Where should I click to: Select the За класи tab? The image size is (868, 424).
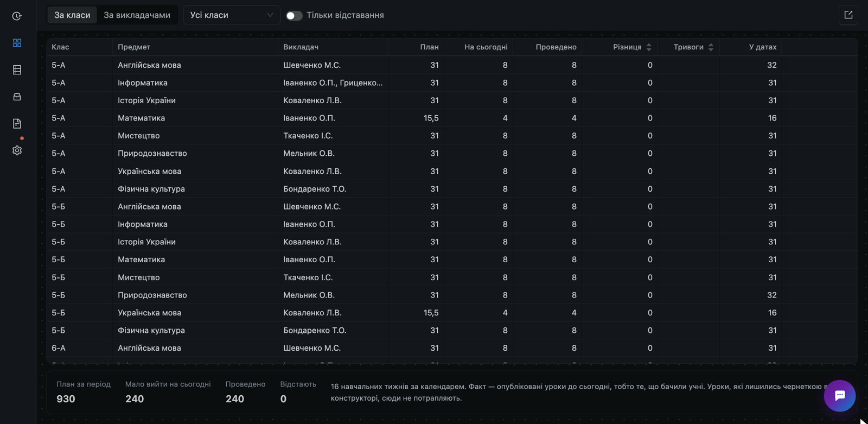click(72, 15)
